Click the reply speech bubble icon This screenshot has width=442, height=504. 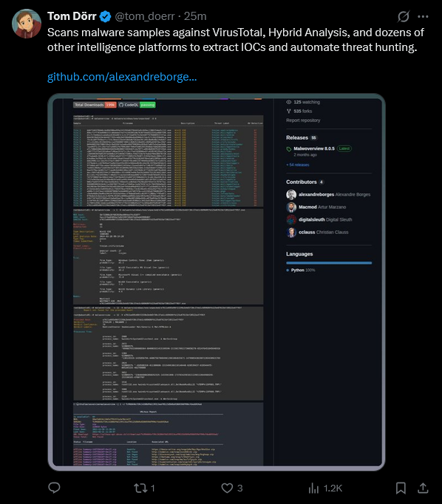point(54,488)
